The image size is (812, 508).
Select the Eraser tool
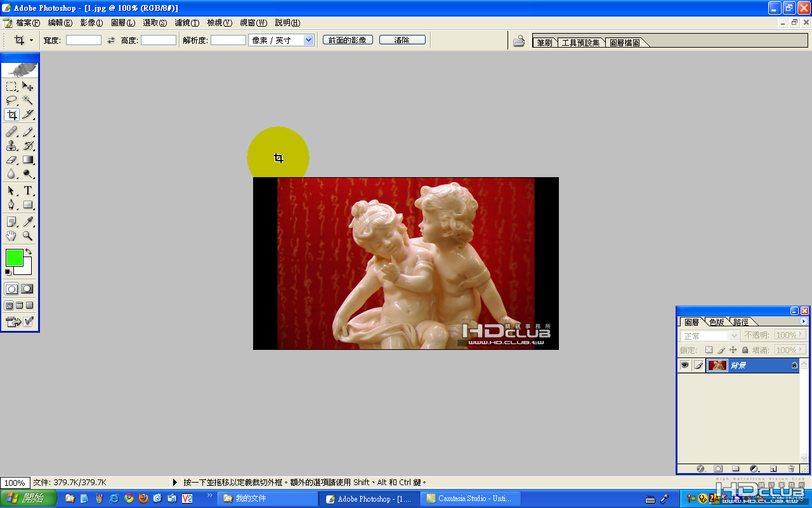click(11, 159)
